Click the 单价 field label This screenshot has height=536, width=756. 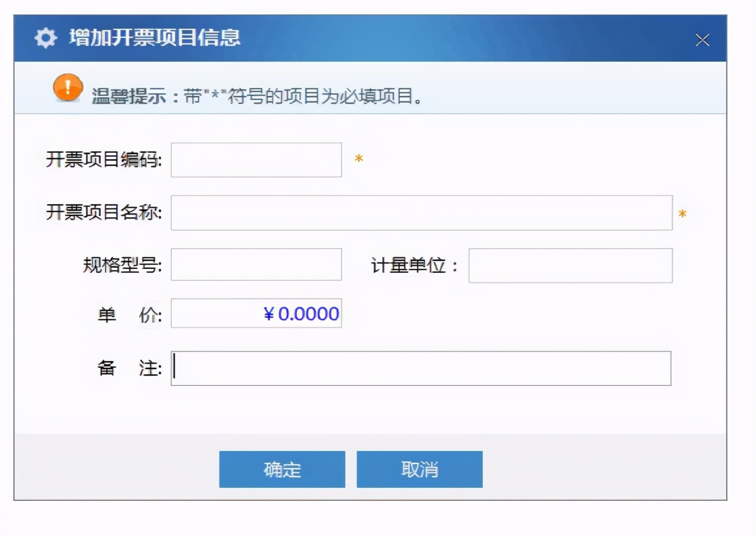point(128,314)
